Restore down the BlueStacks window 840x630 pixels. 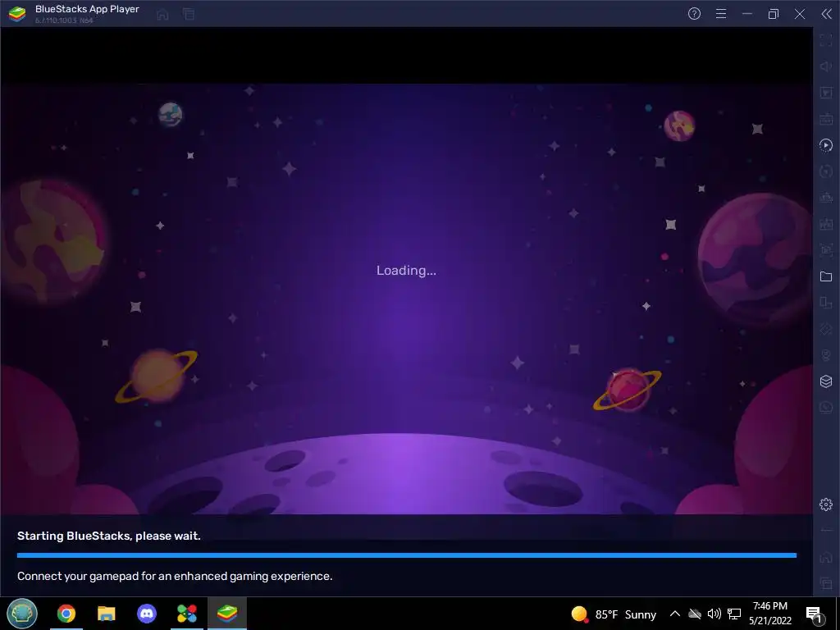click(774, 14)
